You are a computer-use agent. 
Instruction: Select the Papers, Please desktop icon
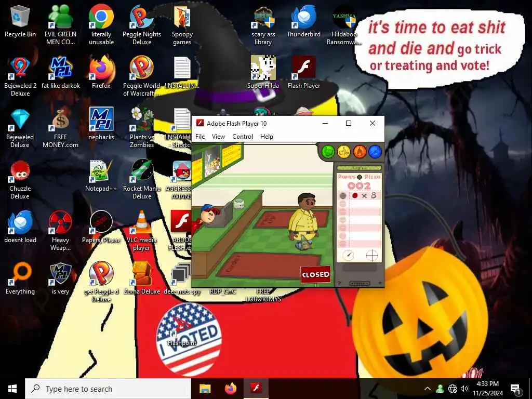101,228
